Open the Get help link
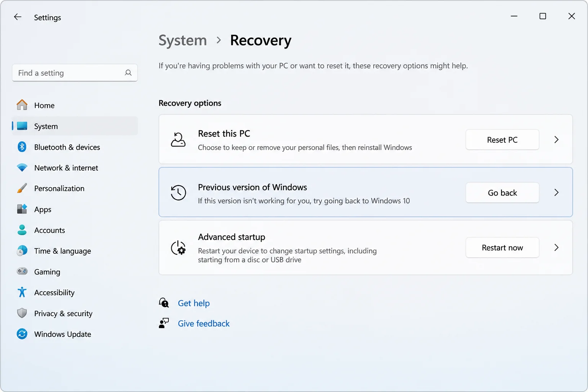 coord(194,303)
